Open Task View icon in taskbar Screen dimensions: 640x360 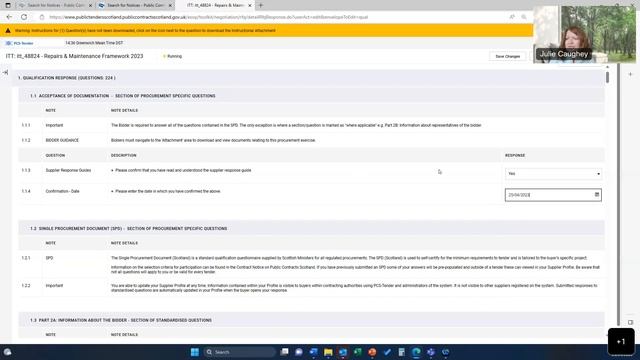pyautogui.click(x=284, y=352)
